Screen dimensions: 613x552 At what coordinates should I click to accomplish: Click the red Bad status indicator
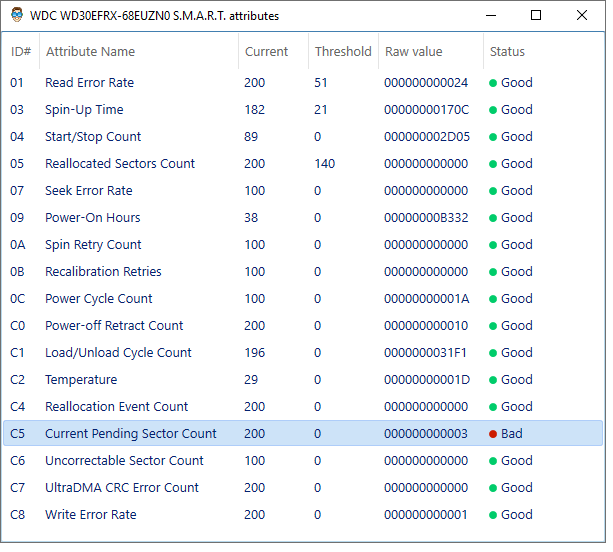coord(493,434)
